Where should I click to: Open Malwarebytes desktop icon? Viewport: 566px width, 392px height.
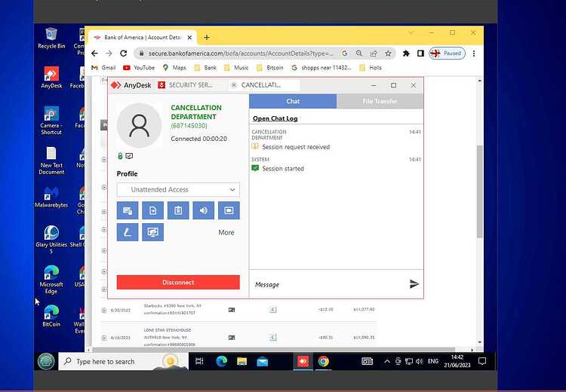click(x=51, y=197)
